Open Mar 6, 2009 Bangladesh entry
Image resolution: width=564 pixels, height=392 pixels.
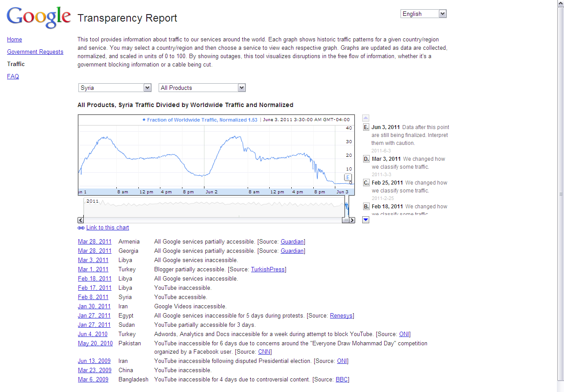pos(93,379)
